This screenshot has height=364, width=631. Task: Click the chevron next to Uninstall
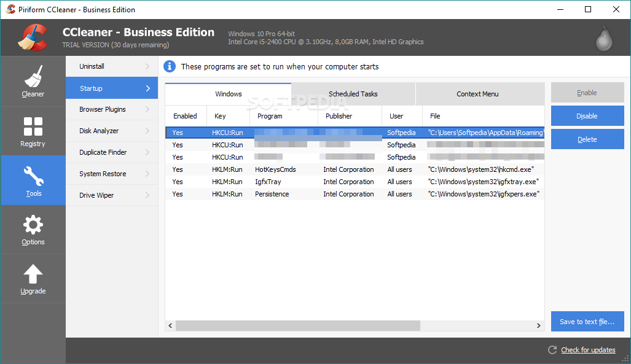pyautogui.click(x=147, y=66)
